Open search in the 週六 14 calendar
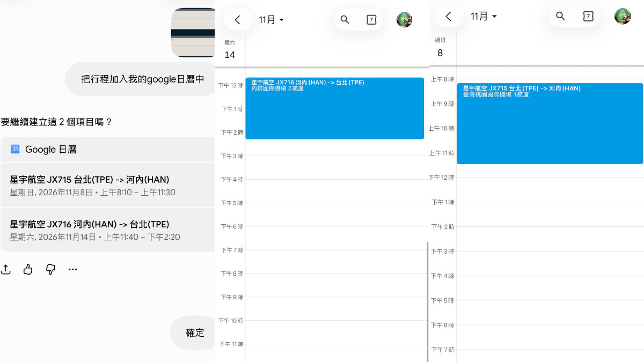Image resolution: width=644 pixels, height=362 pixels. pyautogui.click(x=345, y=19)
